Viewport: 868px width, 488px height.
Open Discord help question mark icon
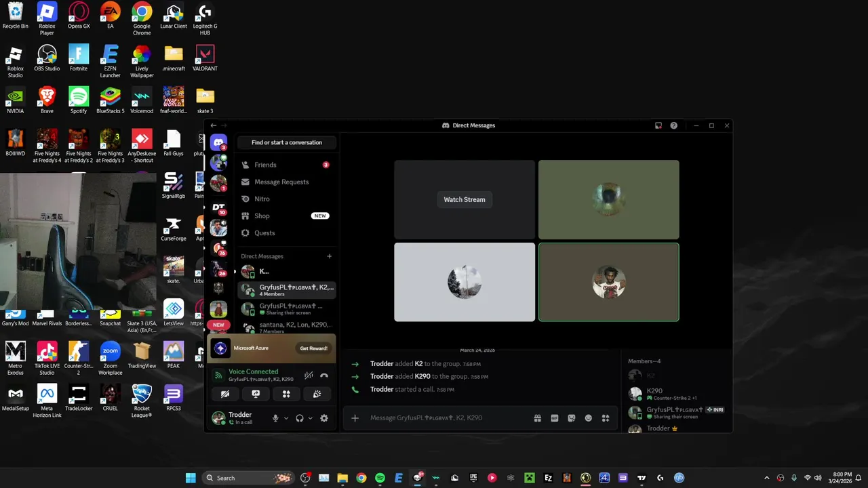point(673,125)
